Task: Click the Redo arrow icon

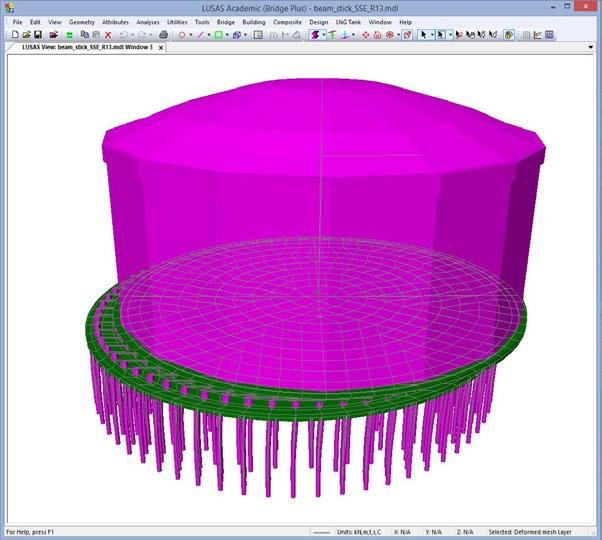Action: 142,35
